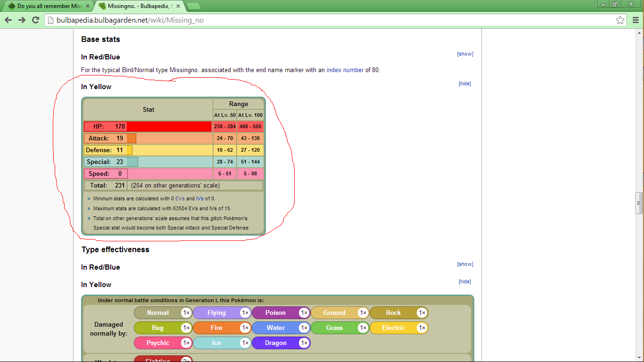The image size is (644, 362).
Task: Click the Water type badge
Action: (281, 328)
